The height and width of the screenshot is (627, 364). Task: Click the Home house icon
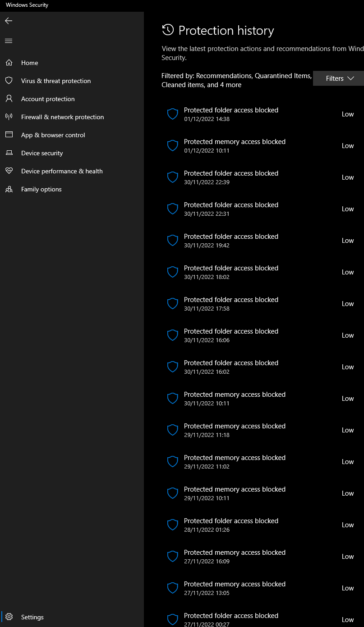point(9,63)
